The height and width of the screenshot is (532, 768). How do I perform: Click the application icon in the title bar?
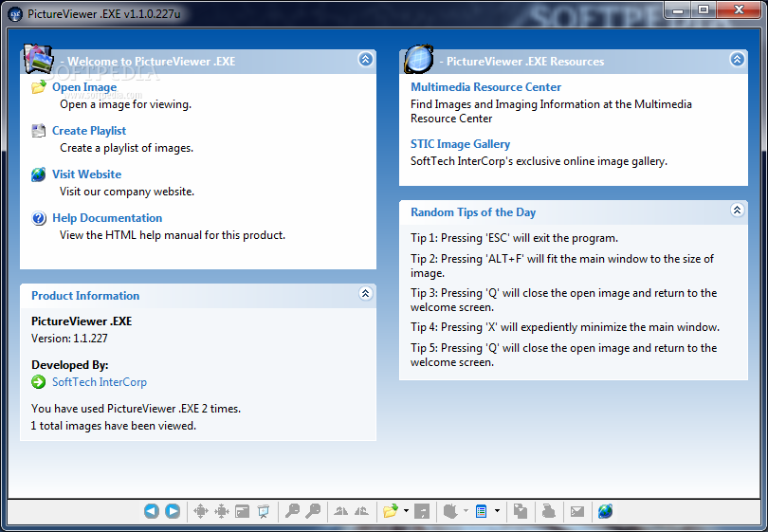click(x=16, y=13)
